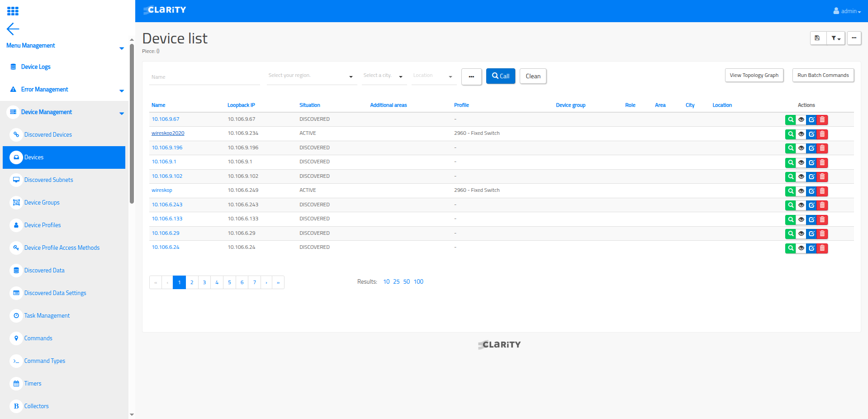The width and height of the screenshot is (868, 419).
Task: Toggle the eye icon for device 10.106.6.29
Action: point(801,234)
